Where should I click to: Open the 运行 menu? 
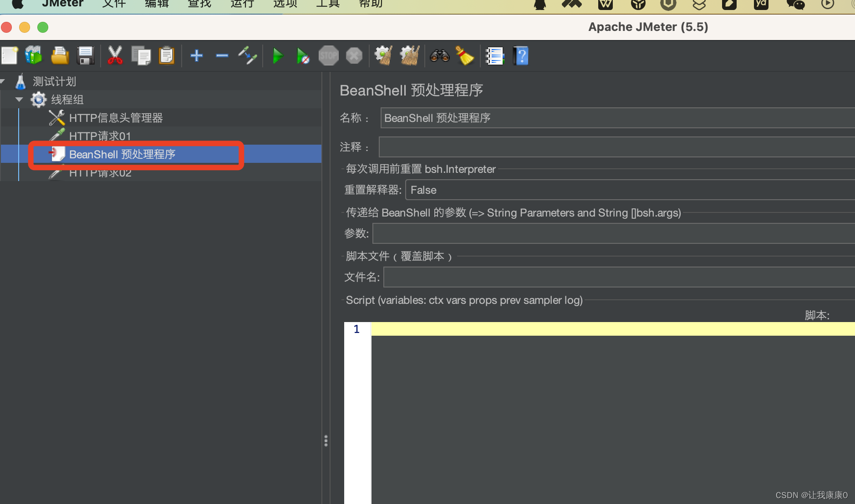(242, 4)
